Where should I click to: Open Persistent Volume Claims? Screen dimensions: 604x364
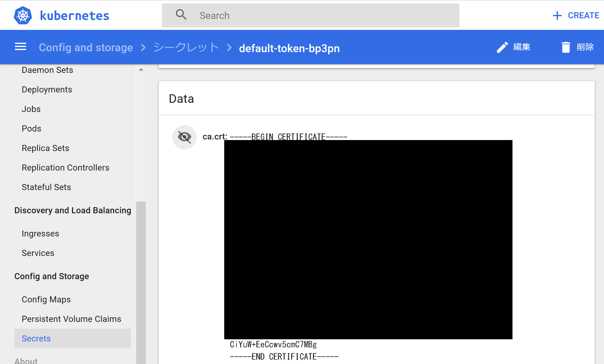[x=71, y=319]
